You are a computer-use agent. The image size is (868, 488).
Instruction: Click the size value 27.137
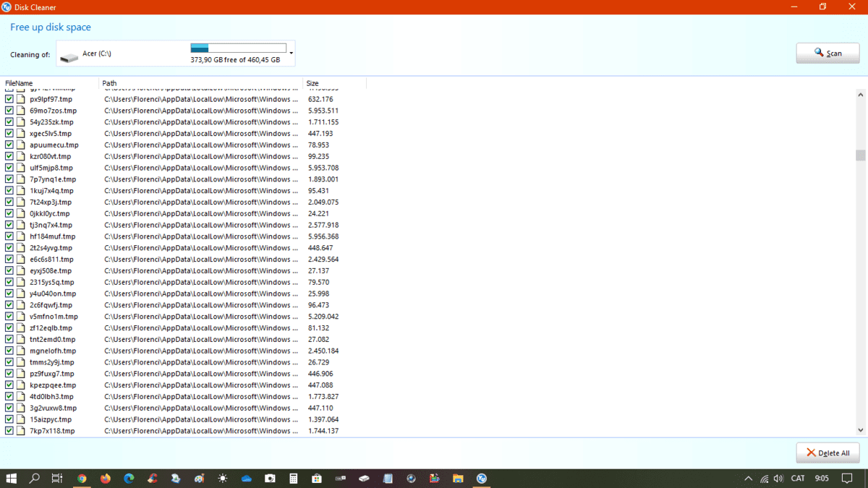coord(318,271)
